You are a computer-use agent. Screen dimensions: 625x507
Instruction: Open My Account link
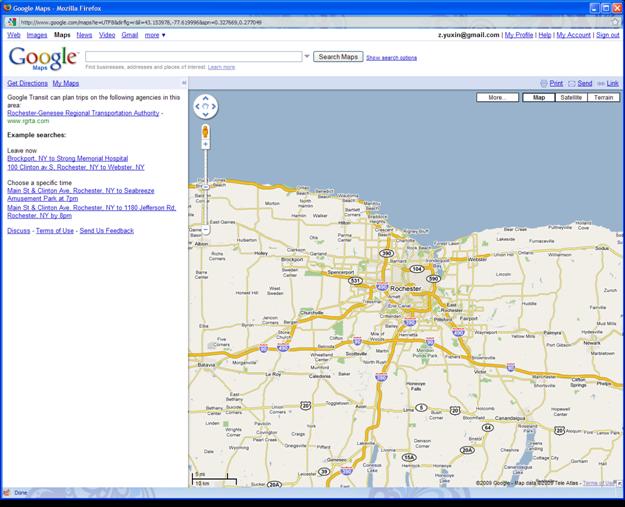point(573,35)
